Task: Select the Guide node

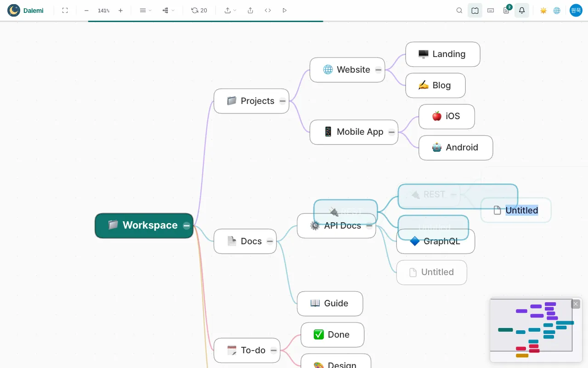Action: pyautogui.click(x=330, y=304)
